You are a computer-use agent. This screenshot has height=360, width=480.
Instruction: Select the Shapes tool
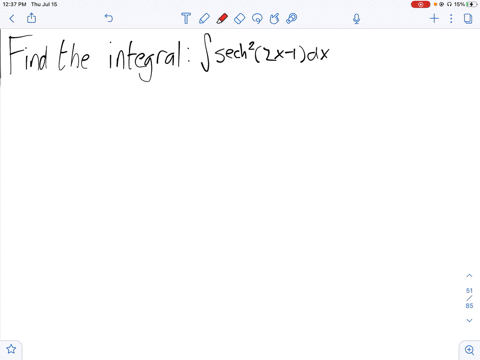click(274, 19)
